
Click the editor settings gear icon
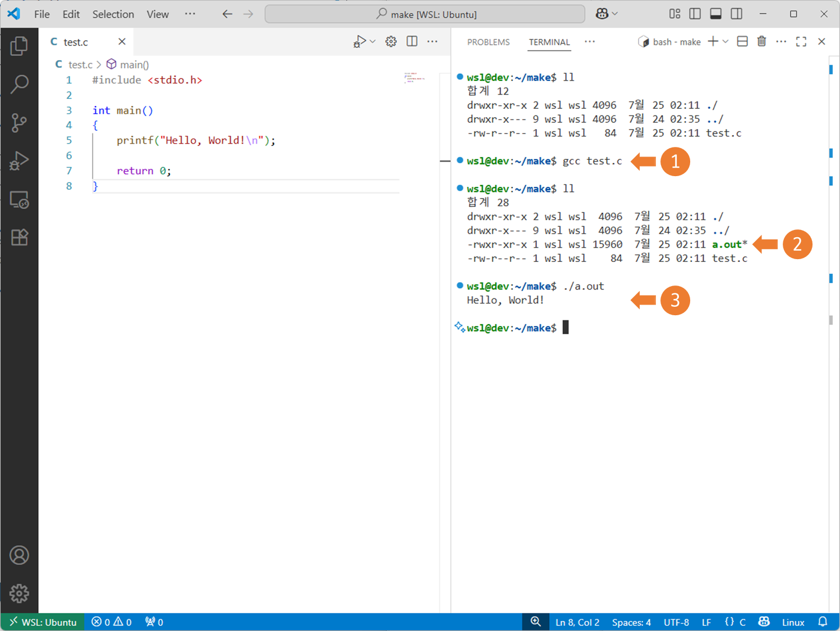click(x=391, y=42)
